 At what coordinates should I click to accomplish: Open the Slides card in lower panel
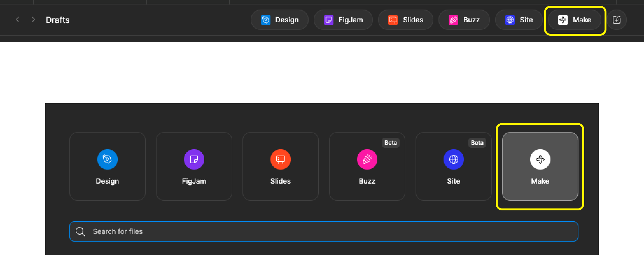pyautogui.click(x=281, y=166)
